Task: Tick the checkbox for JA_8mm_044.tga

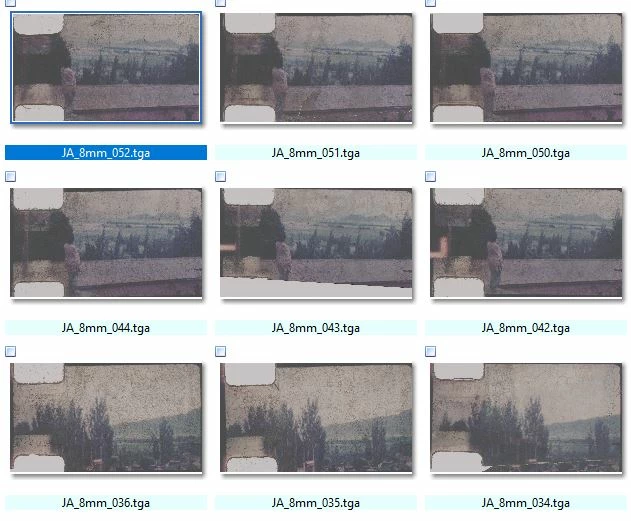Action: [10, 176]
